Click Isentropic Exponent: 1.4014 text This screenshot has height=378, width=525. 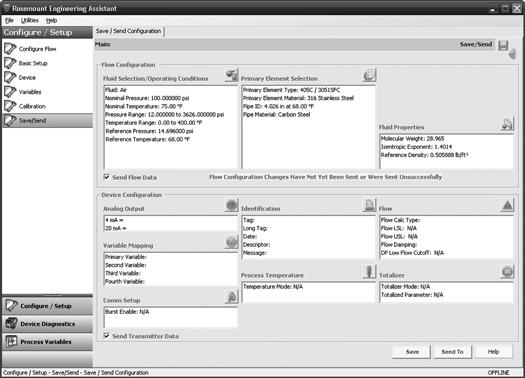click(x=416, y=147)
